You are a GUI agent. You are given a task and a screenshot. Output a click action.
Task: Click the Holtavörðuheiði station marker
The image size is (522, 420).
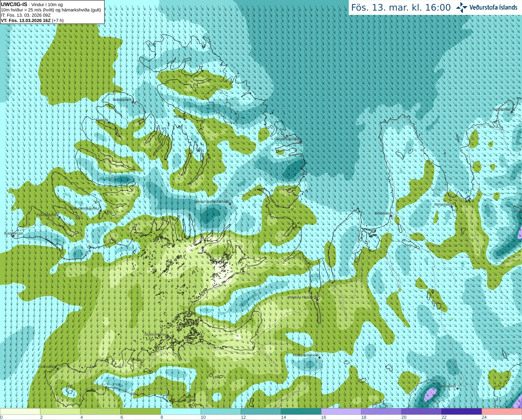click(319, 358)
